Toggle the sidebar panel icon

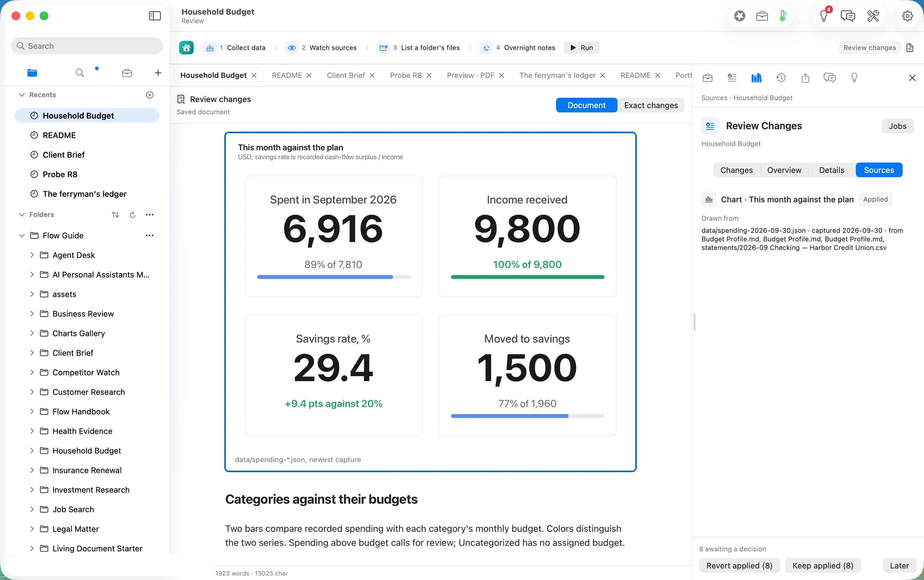point(155,16)
